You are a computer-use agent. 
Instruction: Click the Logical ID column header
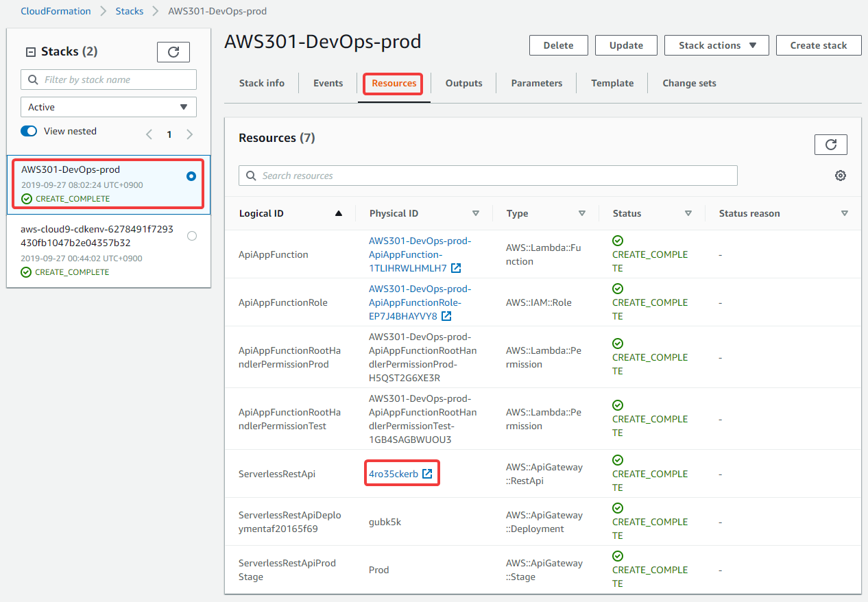pos(261,213)
